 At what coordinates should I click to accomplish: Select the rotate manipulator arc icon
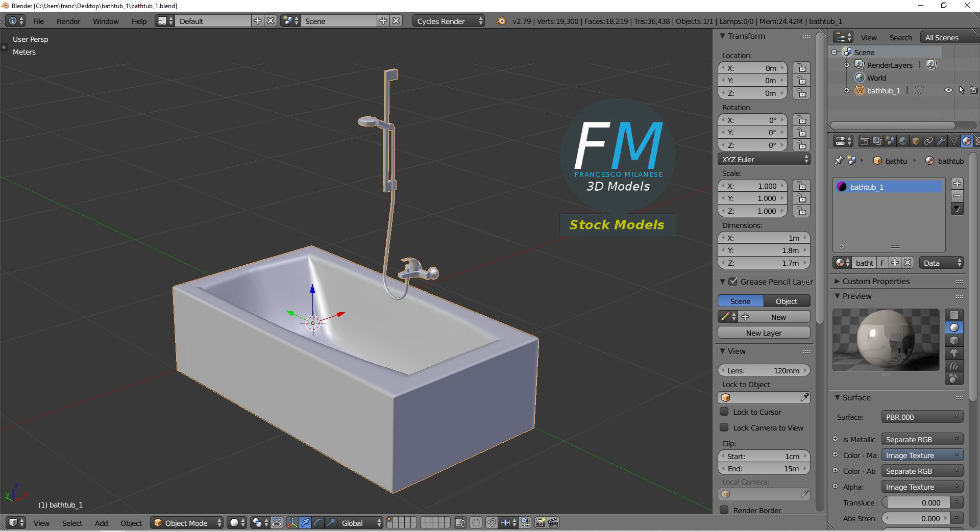(318, 523)
